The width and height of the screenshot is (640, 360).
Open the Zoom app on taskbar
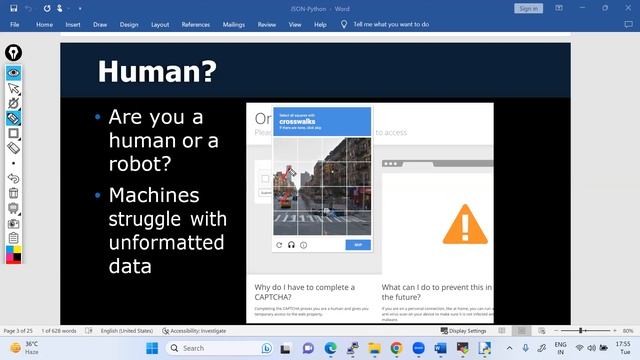[x=418, y=348]
